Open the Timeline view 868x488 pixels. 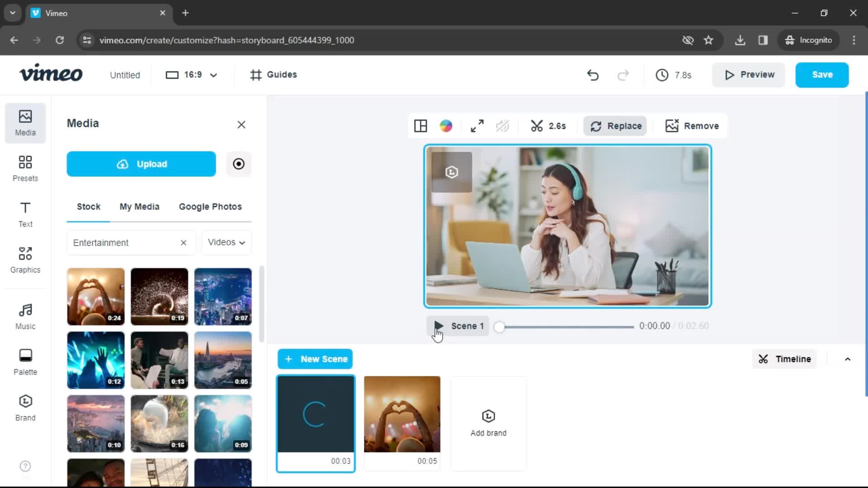pyautogui.click(x=784, y=359)
